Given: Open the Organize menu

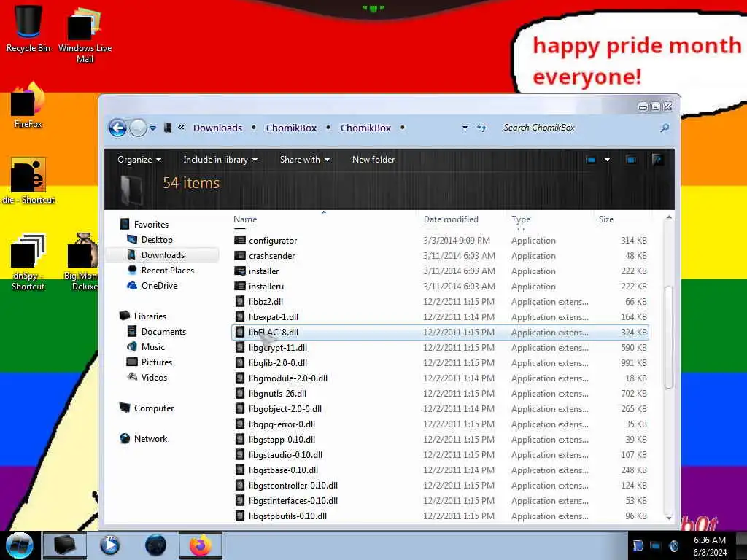Looking at the screenshot, I should tap(139, 160).
